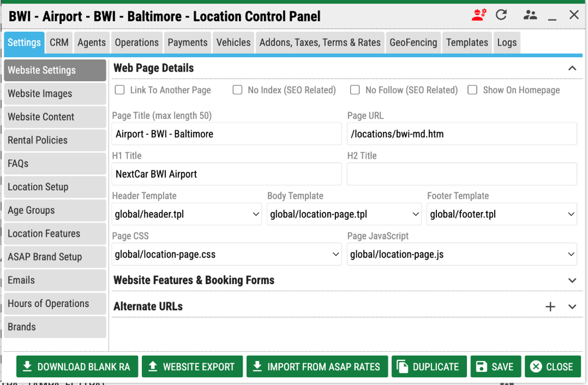Click Download Blank RA button

pos(77,367)
